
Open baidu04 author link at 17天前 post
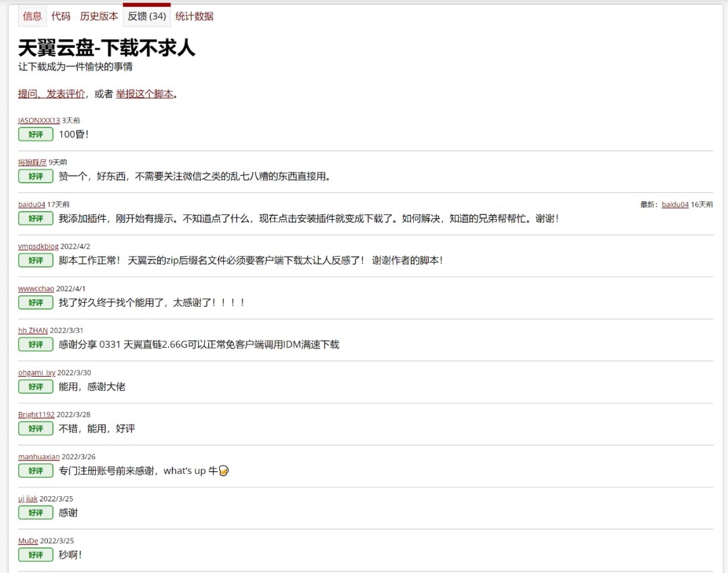32,204
